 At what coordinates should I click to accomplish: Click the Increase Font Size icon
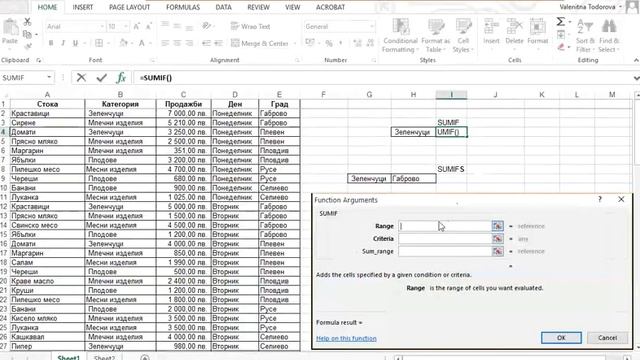click(x=137, y=27)
